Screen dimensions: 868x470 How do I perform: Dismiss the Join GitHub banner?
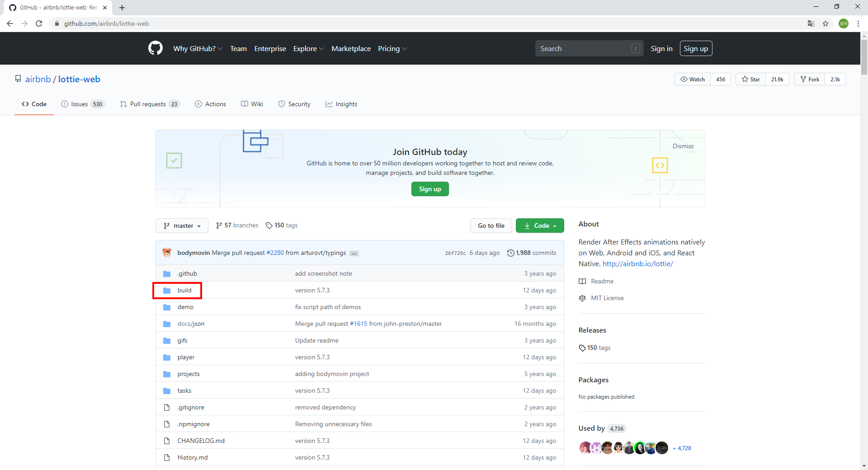[x=683, y=146]
